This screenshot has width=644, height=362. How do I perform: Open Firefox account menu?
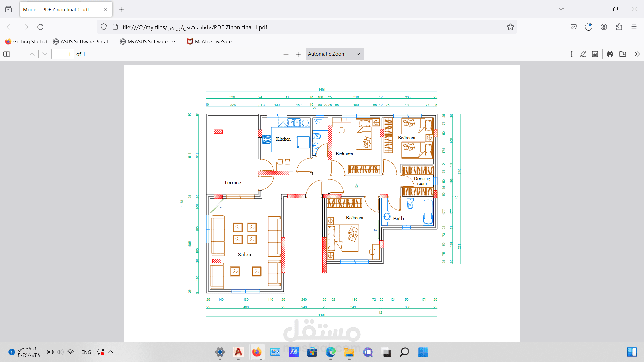(604, 27)
